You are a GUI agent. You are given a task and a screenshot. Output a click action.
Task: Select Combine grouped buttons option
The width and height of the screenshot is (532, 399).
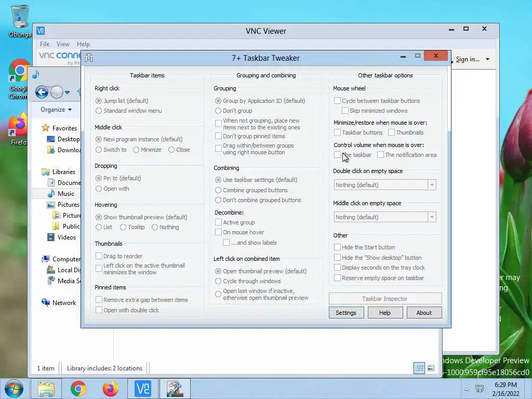[x=218, y=190]
